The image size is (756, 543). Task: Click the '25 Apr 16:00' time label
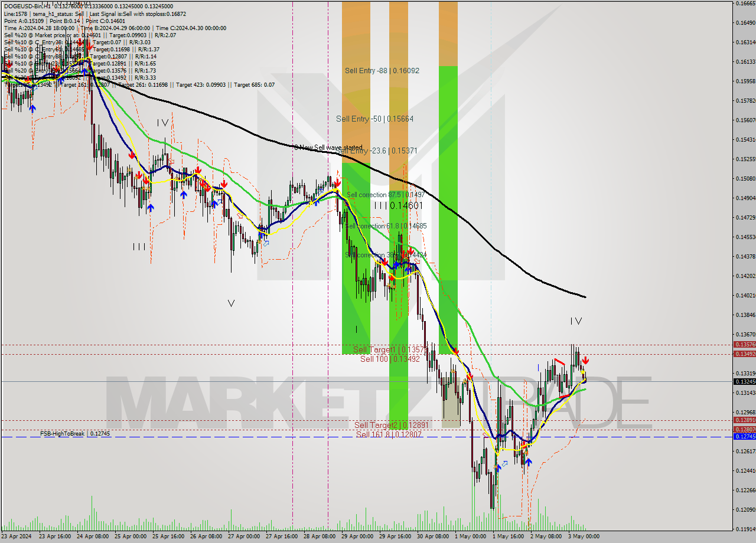point(167,537)
